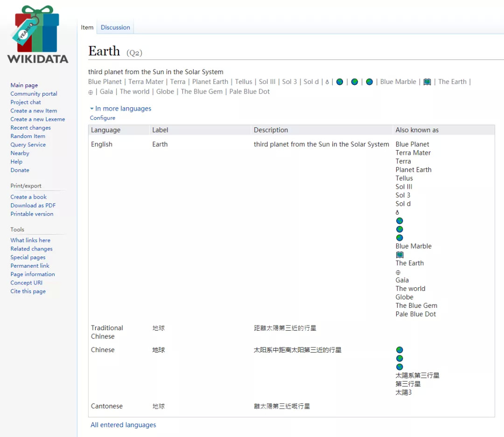
Task: Download page as PDF
Action: click(x=33, y=206)
